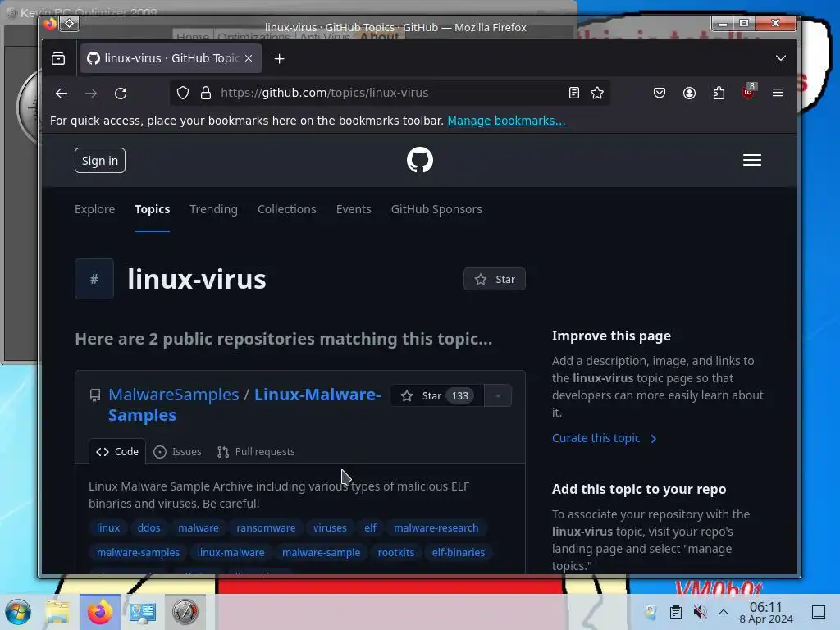The image size is (840, 630).
Task: Star the linux-virus topic
Action: tap(494, 279)
